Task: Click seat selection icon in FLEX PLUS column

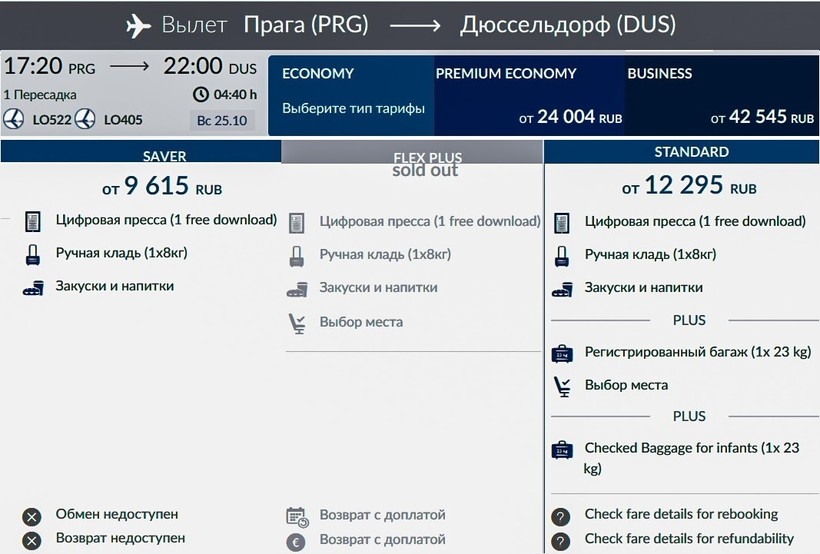Action: [298, 323]
